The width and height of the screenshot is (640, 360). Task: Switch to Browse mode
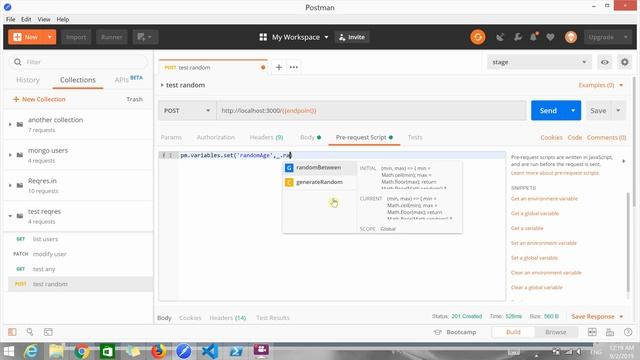pyautogui.click(x=556, y=332)
